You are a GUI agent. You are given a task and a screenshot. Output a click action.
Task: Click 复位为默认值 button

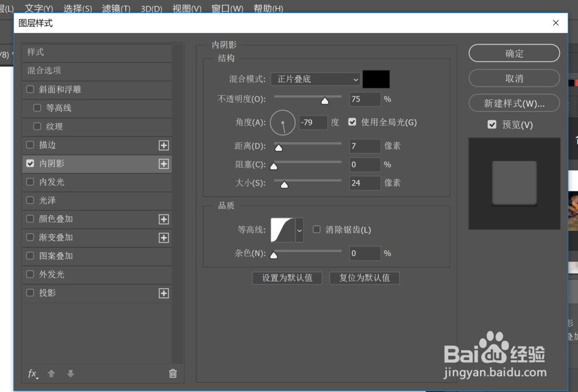point(364,278)
